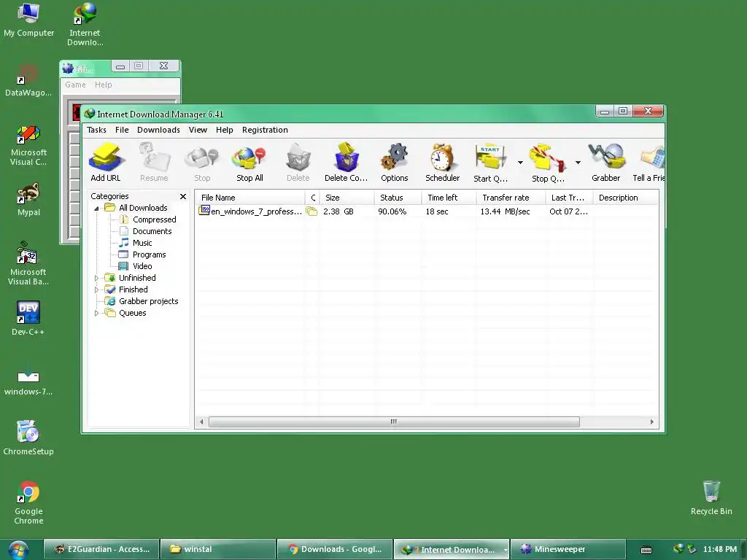Expand the Finished category node
Viewport: 747px width, 560px height.
97,289
